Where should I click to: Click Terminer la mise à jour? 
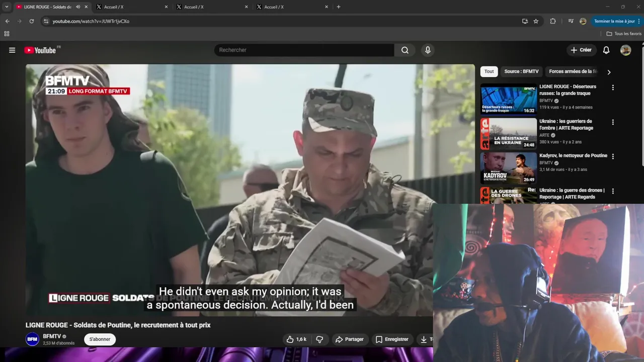point(614,21)
